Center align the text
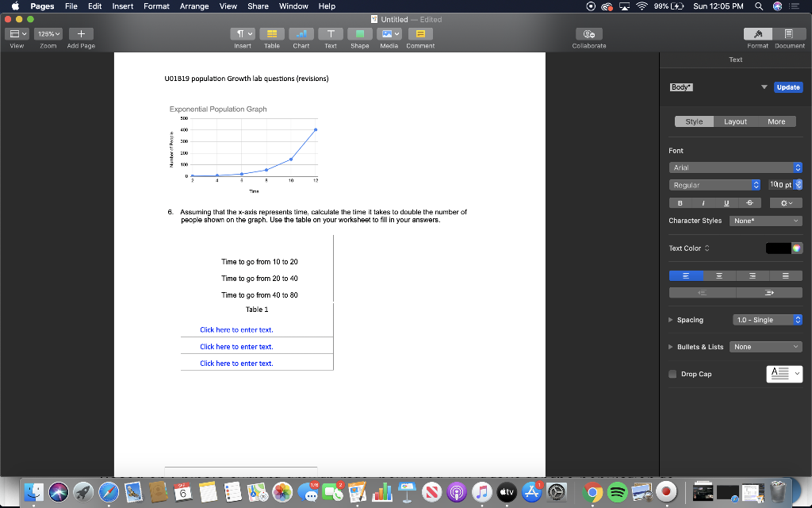The image size is (812, 508). (x=718, y=275)
